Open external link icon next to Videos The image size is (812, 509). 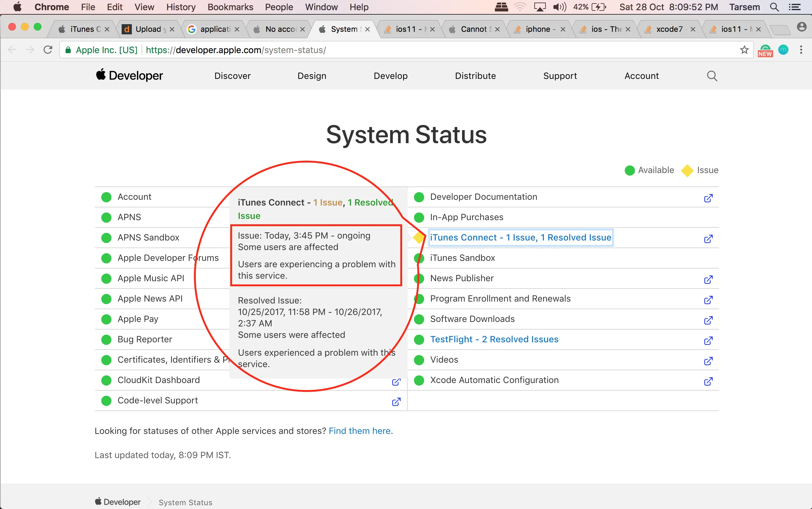click(x=708, y=361)
